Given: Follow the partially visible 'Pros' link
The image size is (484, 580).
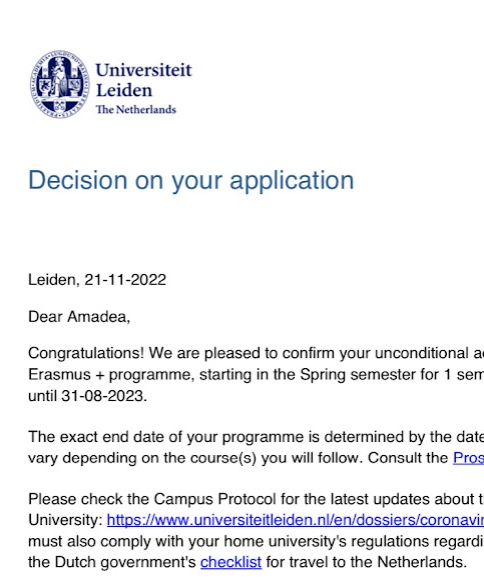Looking at the screenshot, I should (x=468, y=458).
